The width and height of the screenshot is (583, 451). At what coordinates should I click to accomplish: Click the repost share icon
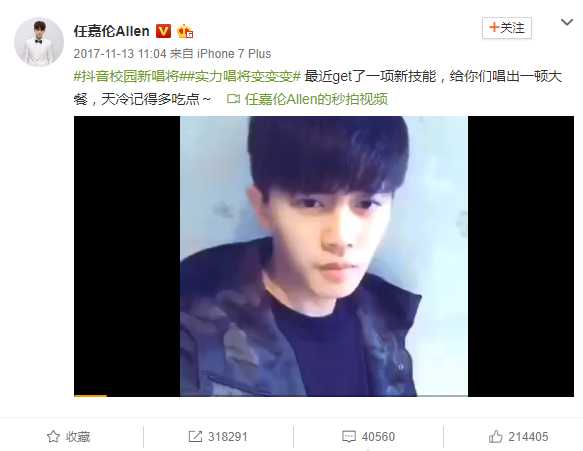point(195,436)
